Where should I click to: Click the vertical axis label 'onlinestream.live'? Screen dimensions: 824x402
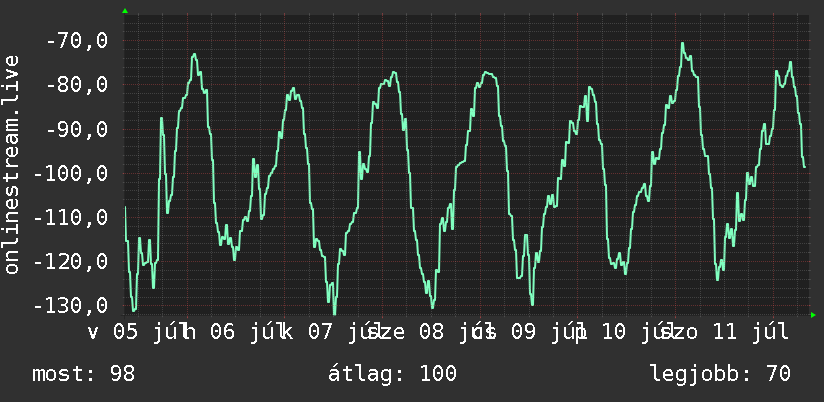click(x=11, y=164)
